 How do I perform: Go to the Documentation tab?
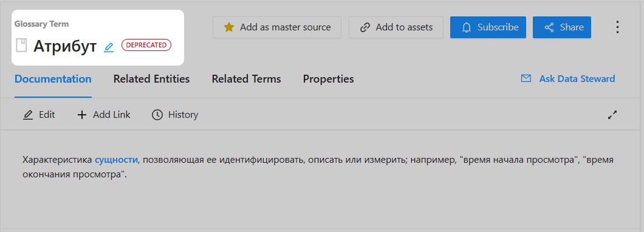point(53,79)
